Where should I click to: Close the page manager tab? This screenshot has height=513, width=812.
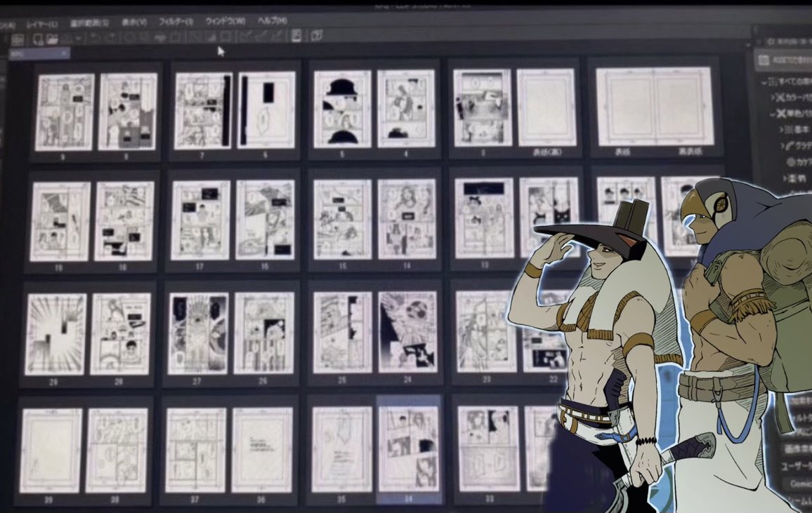(x=64, y=53)
